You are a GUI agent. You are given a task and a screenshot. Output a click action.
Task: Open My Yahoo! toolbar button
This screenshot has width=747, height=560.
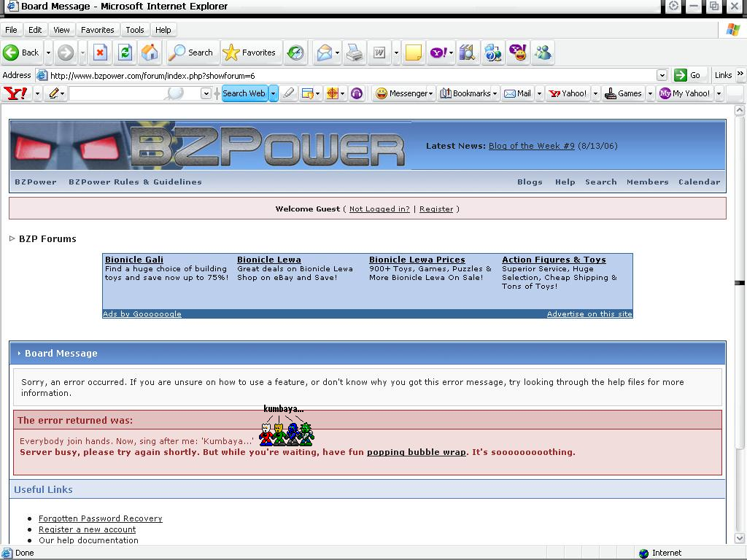[684, 93]
